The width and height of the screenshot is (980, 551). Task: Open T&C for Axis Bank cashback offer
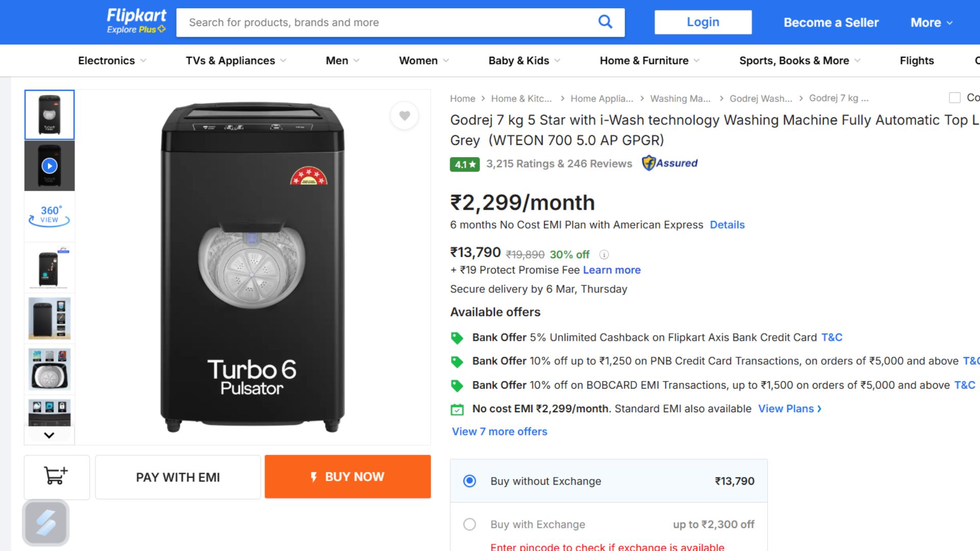(x=831, y=338)
